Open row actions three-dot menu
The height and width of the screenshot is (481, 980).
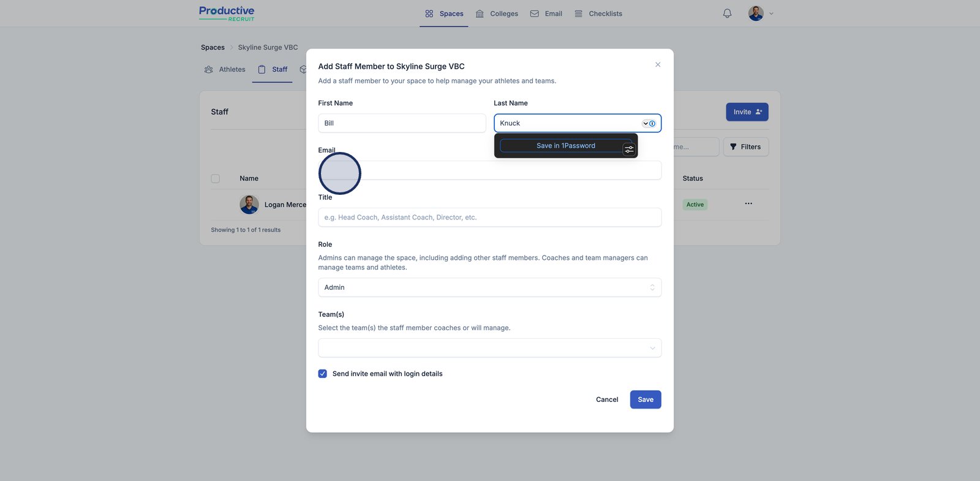point(748,203)
